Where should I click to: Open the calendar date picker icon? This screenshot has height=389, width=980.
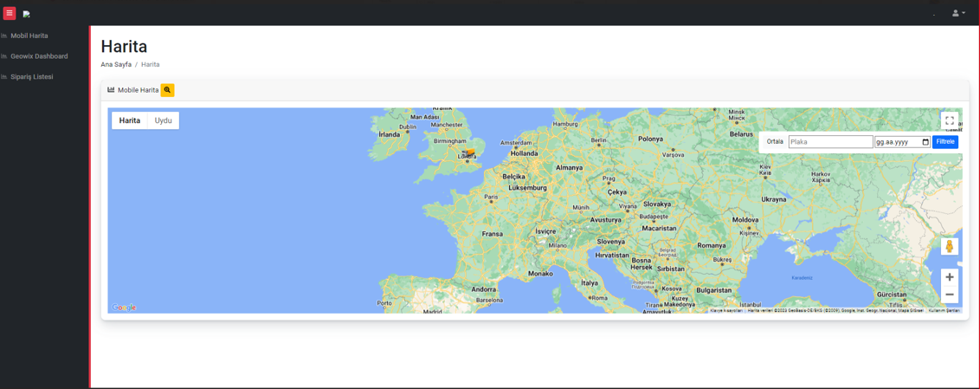(925, 142)
